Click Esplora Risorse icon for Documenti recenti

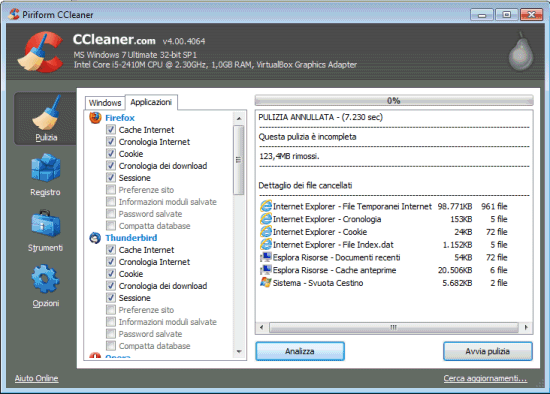click(266, 257)
